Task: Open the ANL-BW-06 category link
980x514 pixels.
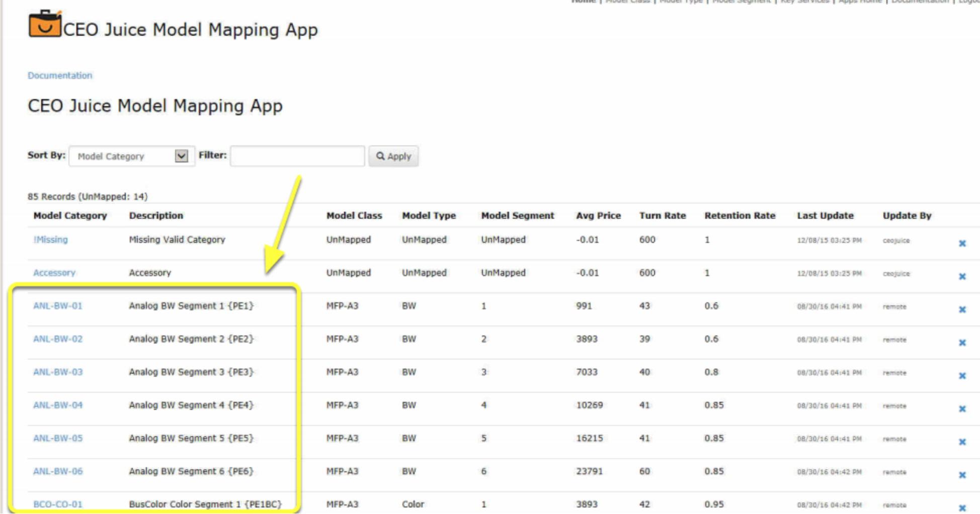Action: [x=58, y=471]
